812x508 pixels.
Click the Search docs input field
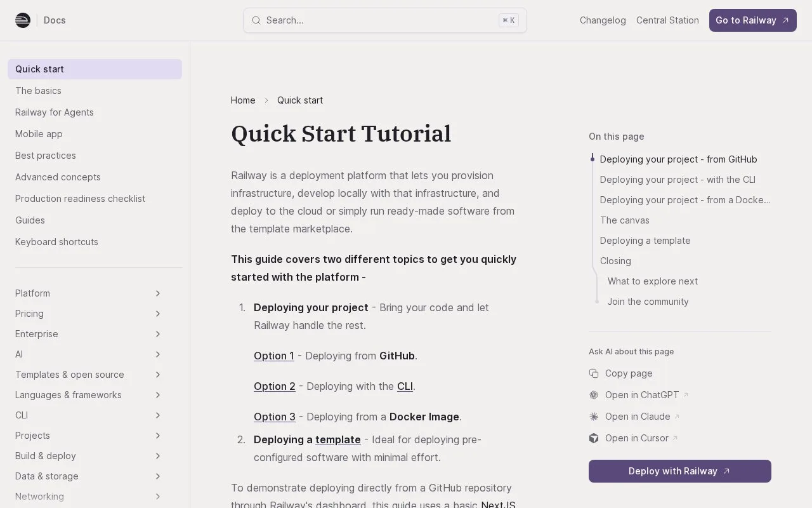pyautogui.click(x=385, y=20)
